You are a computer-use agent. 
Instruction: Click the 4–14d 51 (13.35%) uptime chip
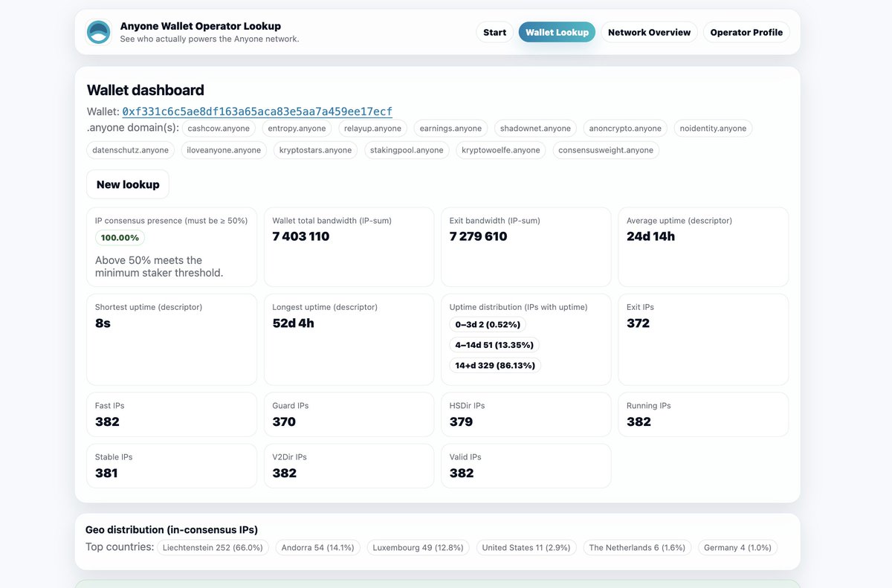[x=494, y=345]
